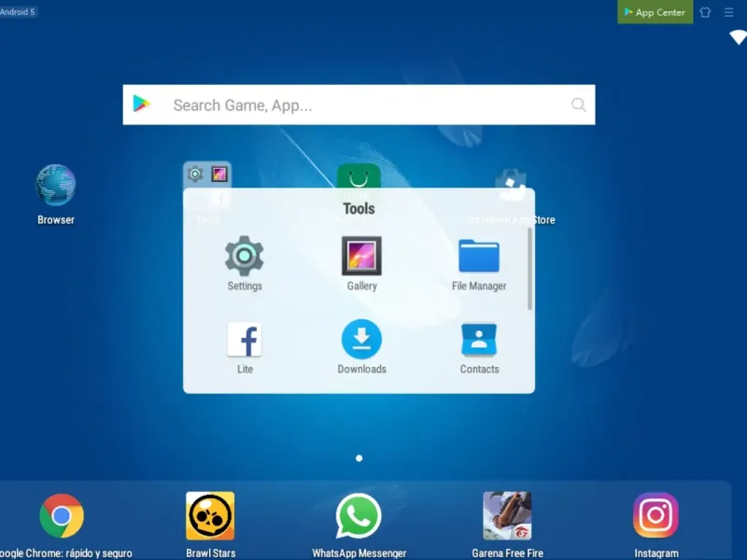Open the Downloads app

click(x=361, y=339)
